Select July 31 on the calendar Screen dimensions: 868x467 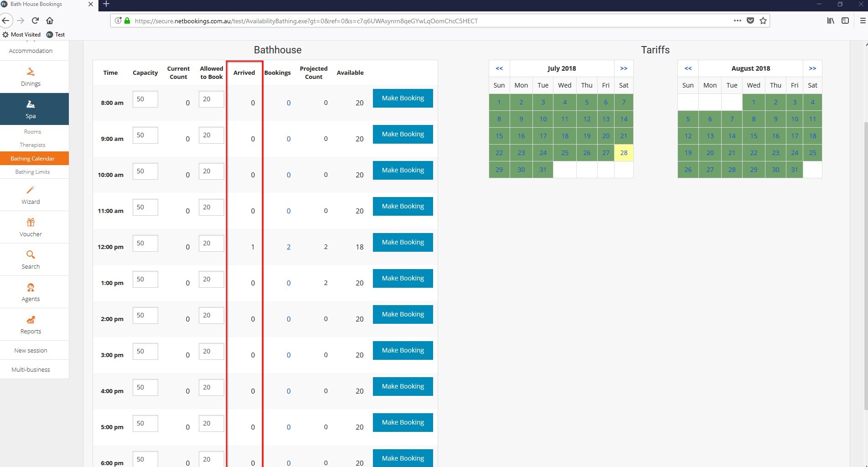[543, 170]
